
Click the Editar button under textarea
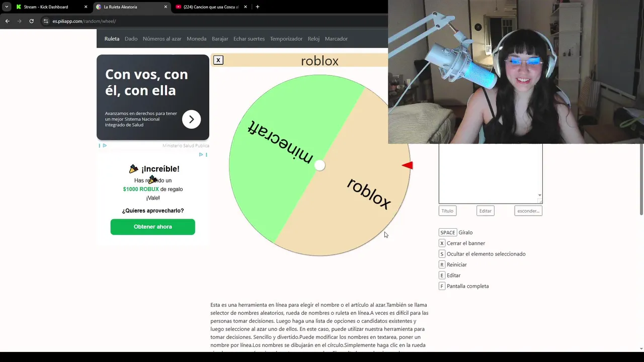[x=486, y=211]
